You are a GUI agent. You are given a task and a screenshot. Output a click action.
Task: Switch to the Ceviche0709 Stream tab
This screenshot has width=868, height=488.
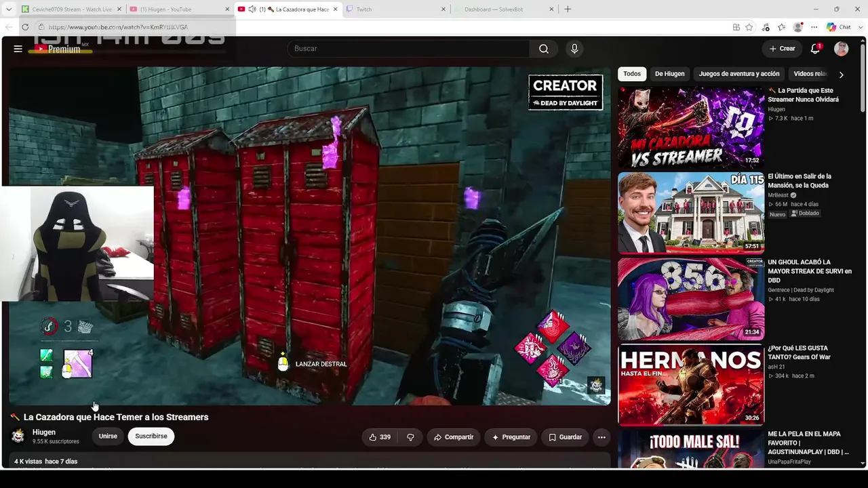(71, 9)
